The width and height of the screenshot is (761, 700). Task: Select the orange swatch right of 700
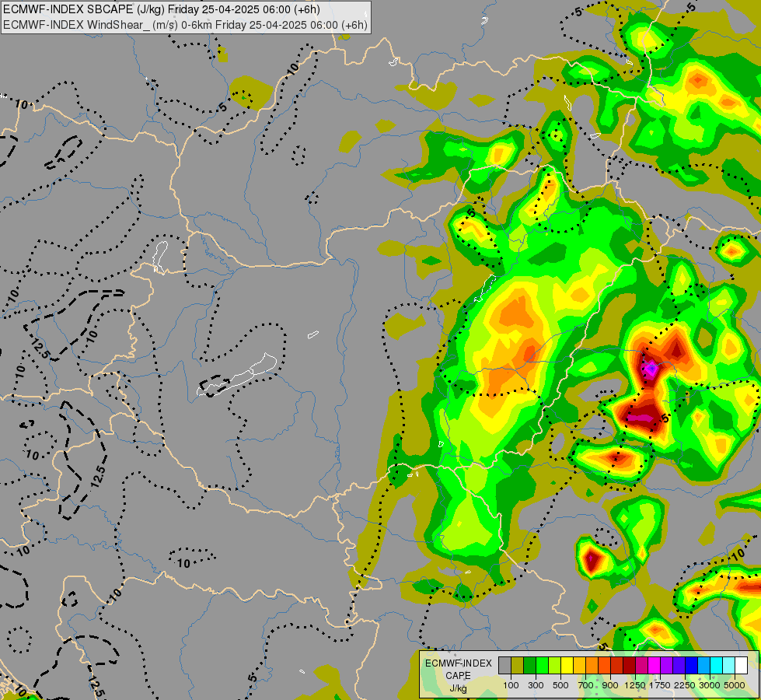(x=592, y=665)
